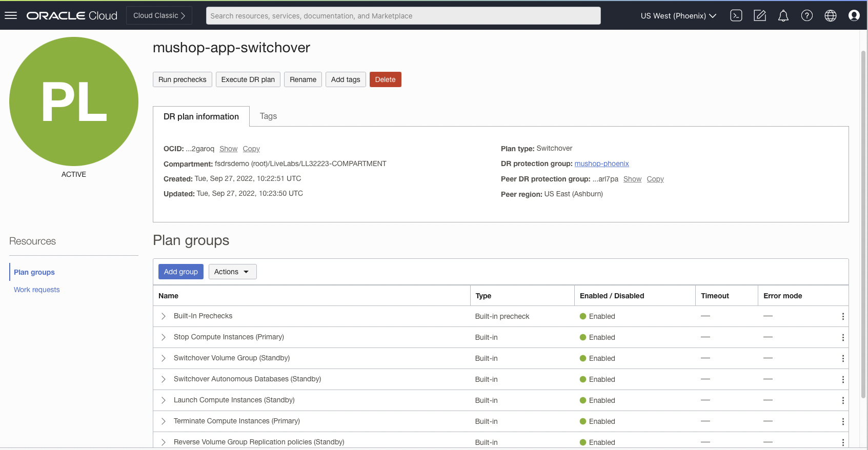Focus the search resources input field

coord(403,16)
